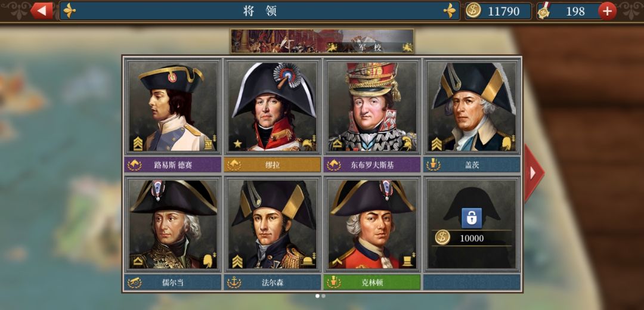The height and width of the screenshot is (310, 644).
Task: Tap the blue padlock on locked general
Action: click(472, 218)
